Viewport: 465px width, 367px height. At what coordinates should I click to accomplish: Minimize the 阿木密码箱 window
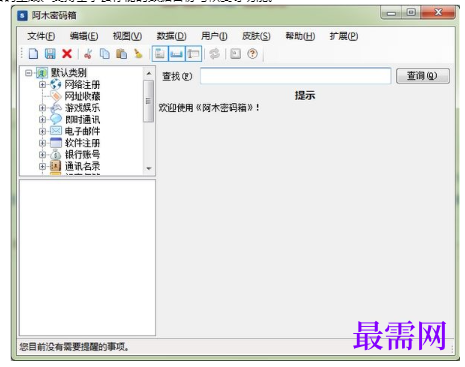coord(391,13)
